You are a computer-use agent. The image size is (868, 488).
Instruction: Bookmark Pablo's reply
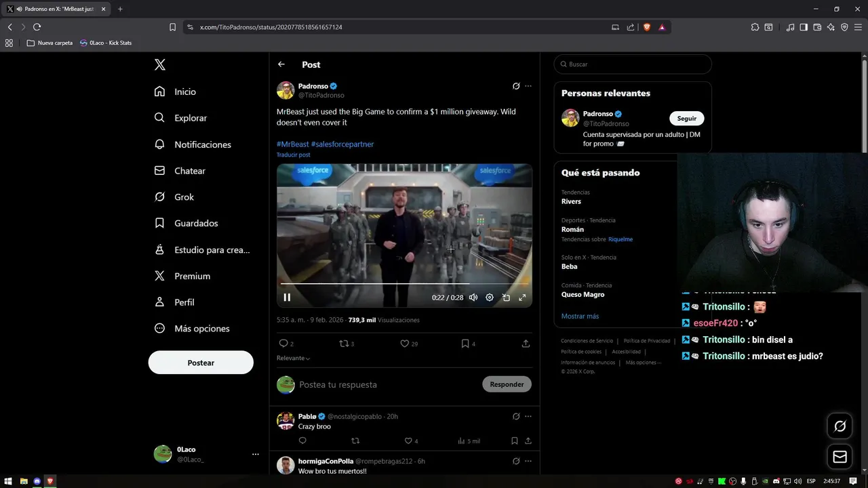tap(515, 441)
